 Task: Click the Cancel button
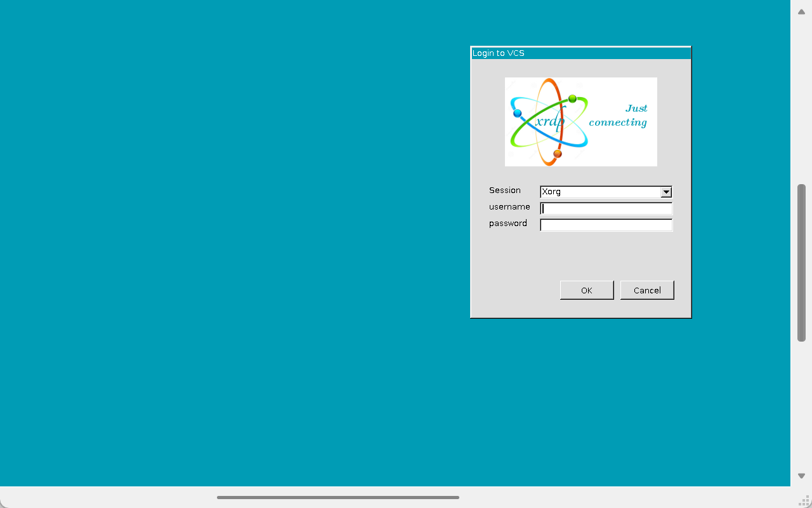(x=647, y=290)
